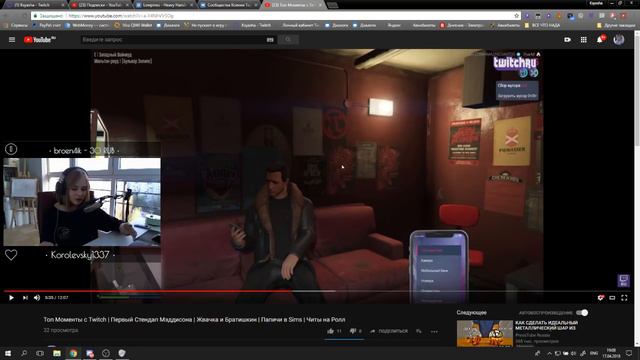Toggle the autoplay switch

tap(582, 313)
